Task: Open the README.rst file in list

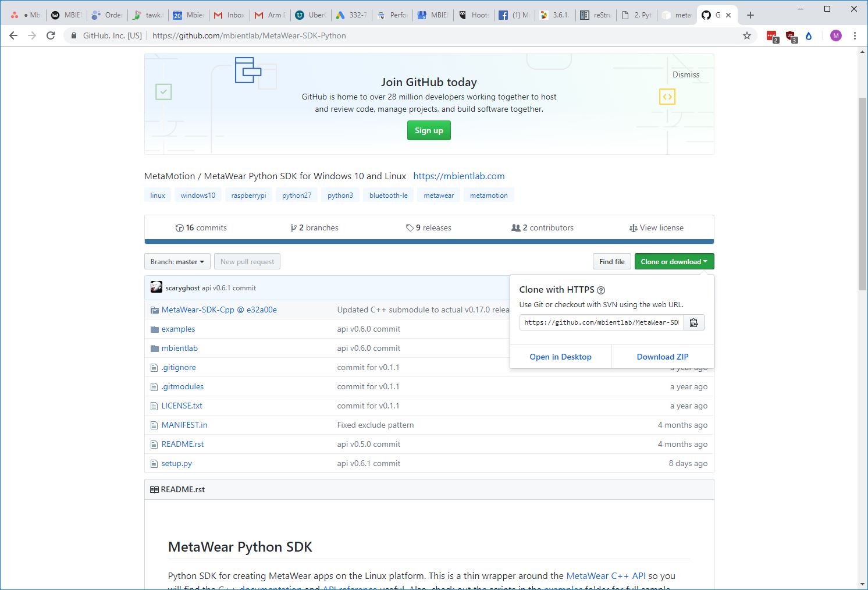Action: (x=183, y=444)
